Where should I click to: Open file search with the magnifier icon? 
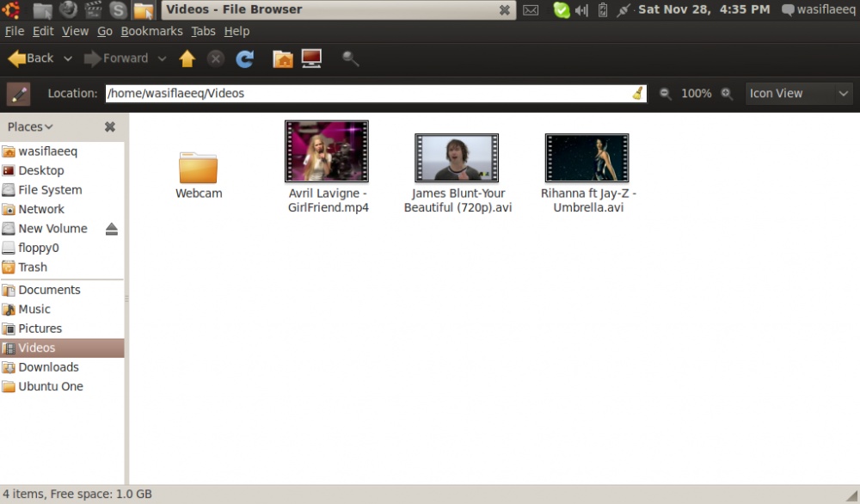350,58
